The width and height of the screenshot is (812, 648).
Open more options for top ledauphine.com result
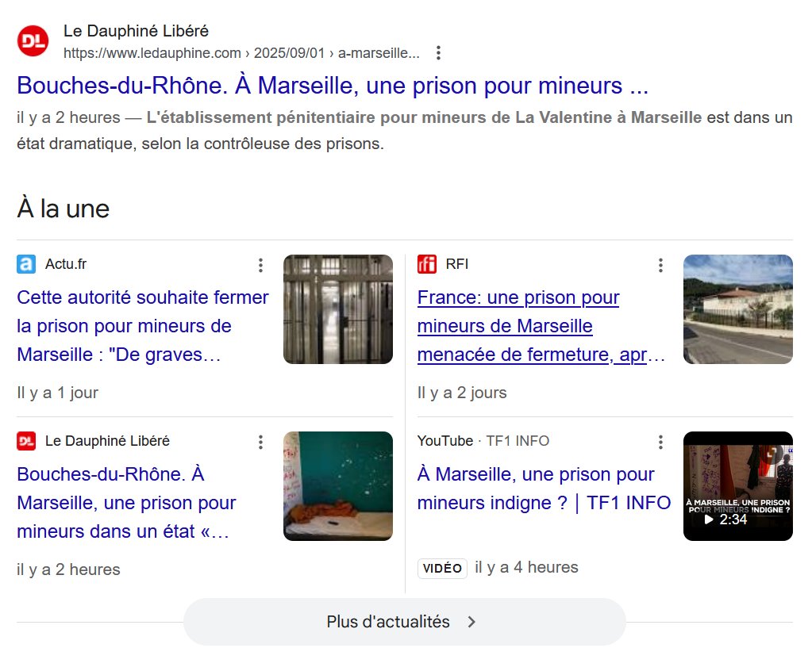439,53
